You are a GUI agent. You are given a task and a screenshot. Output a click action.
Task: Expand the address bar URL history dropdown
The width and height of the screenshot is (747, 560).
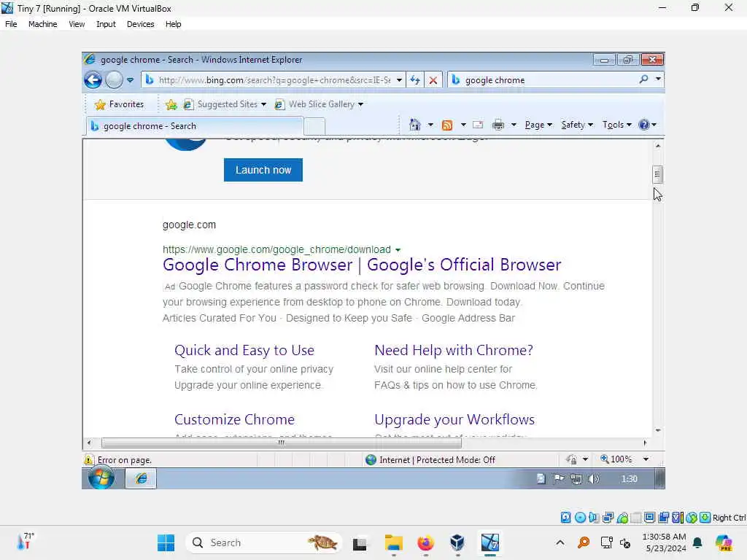399,80
